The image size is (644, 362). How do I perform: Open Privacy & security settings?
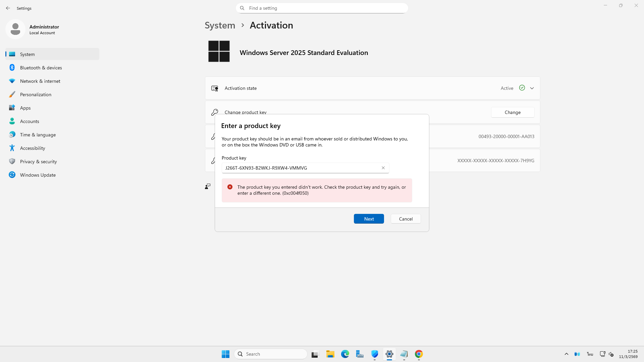[x=38, y=162]
